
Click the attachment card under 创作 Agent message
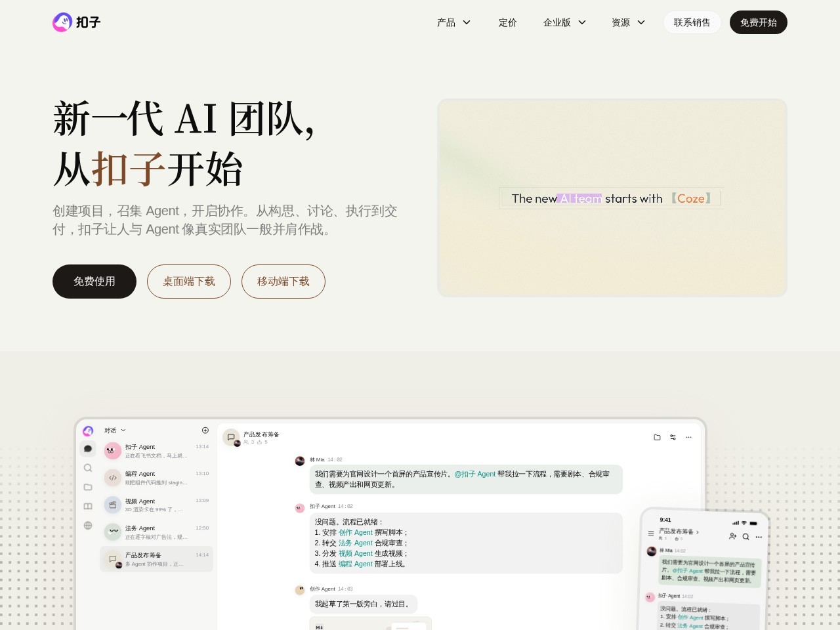tap(371, 623)
